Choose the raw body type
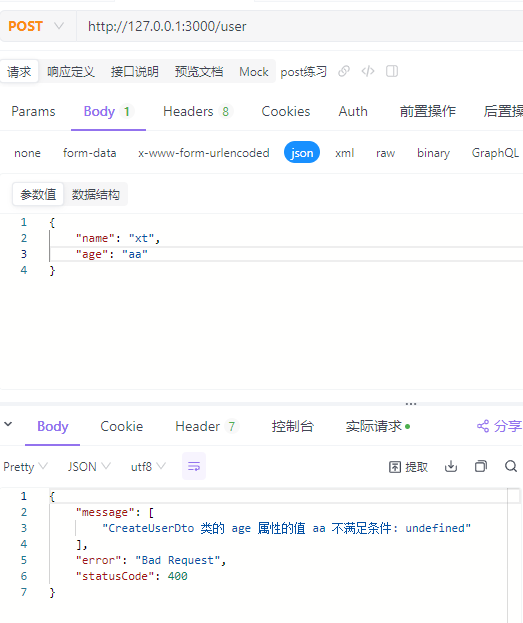Screen dimensions: 523x623 [385, 153]
